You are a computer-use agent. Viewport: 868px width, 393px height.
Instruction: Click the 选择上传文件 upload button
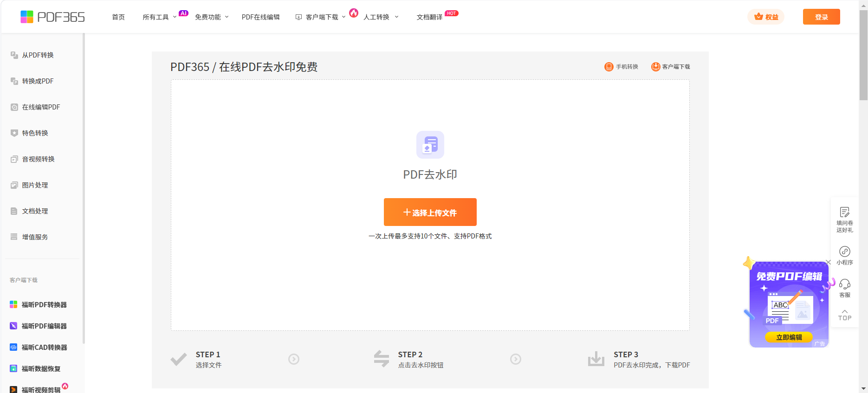coord(430,212)
